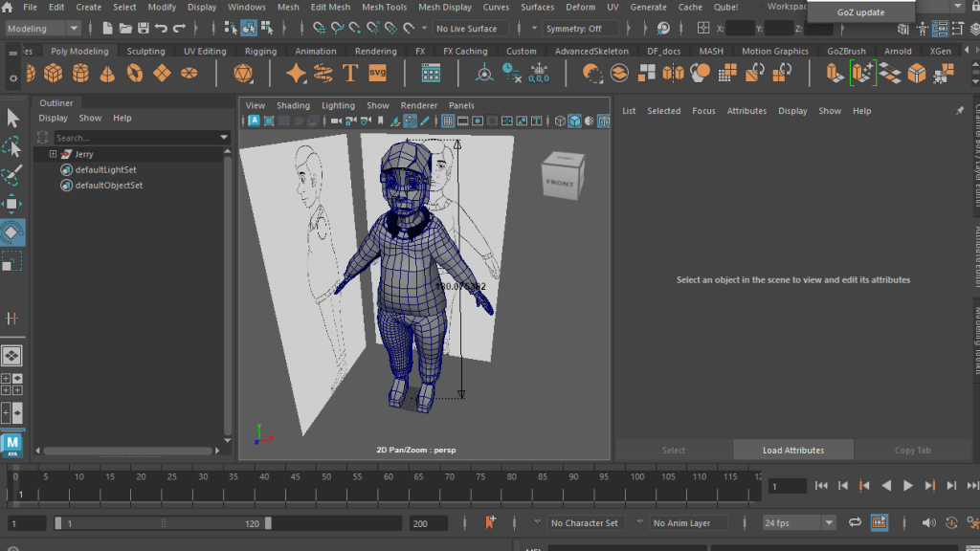
Task: Click the save scene icon
Action: (x=144, y=29)
